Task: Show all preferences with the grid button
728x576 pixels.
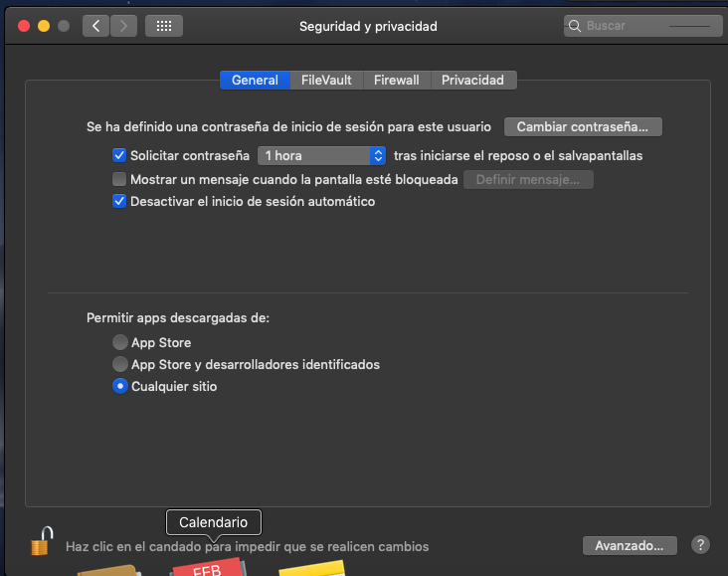Action: pyautogui.click(x=163, y=26)
